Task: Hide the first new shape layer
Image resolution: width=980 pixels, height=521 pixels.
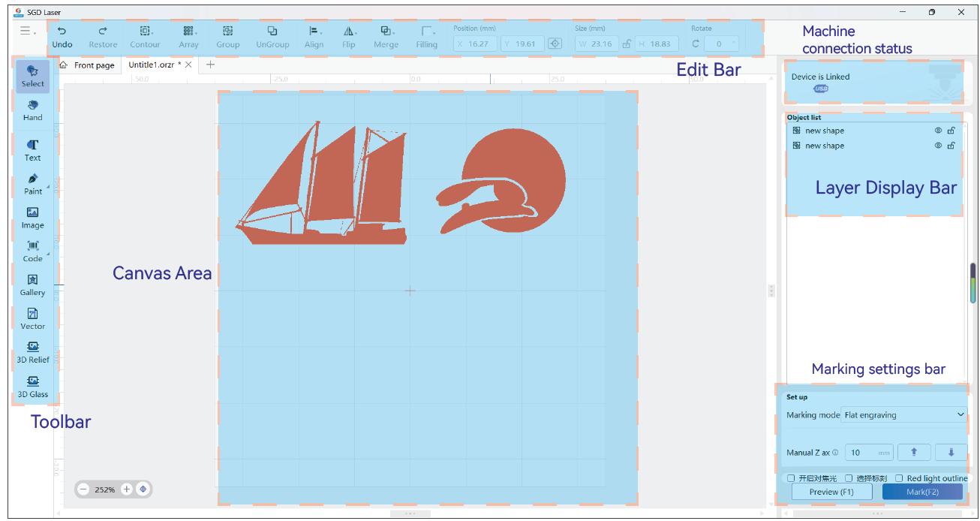Action: coord(938,131)
